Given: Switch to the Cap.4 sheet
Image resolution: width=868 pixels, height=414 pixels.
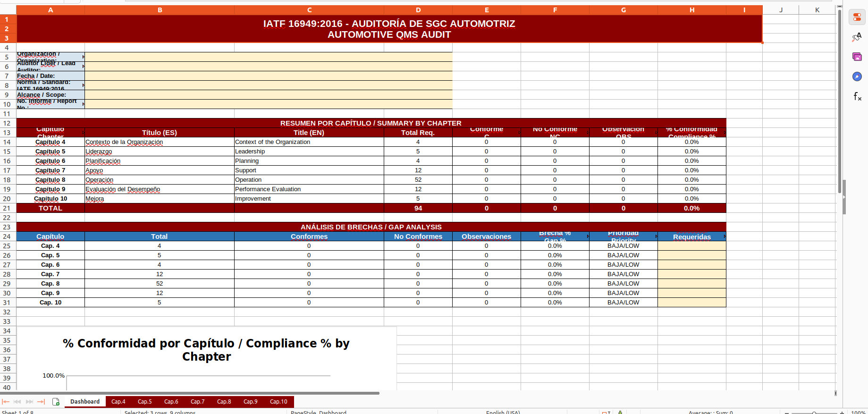Looking at the screenshot, I should tap(118, 402).
